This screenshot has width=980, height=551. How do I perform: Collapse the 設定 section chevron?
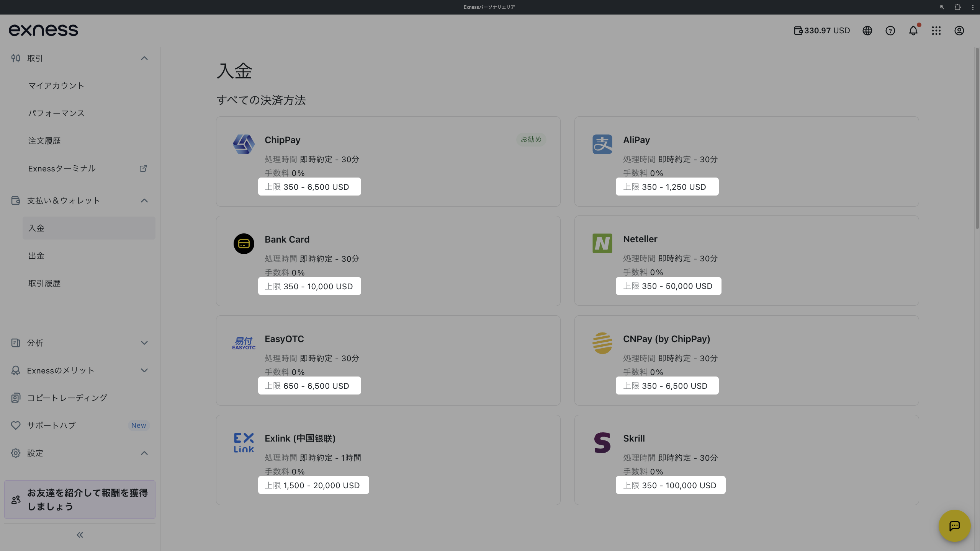[144, 453]
